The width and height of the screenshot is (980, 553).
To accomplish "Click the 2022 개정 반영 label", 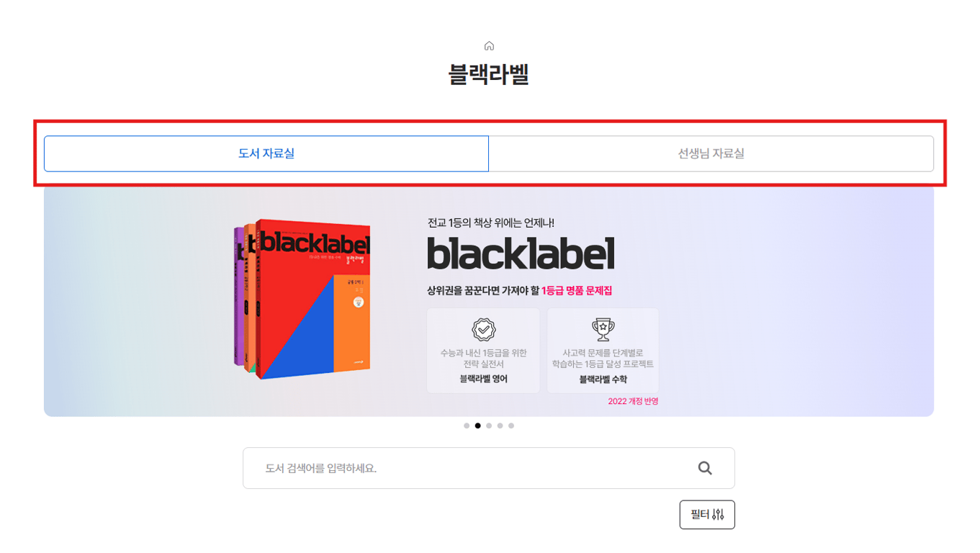I will point(633,401).
